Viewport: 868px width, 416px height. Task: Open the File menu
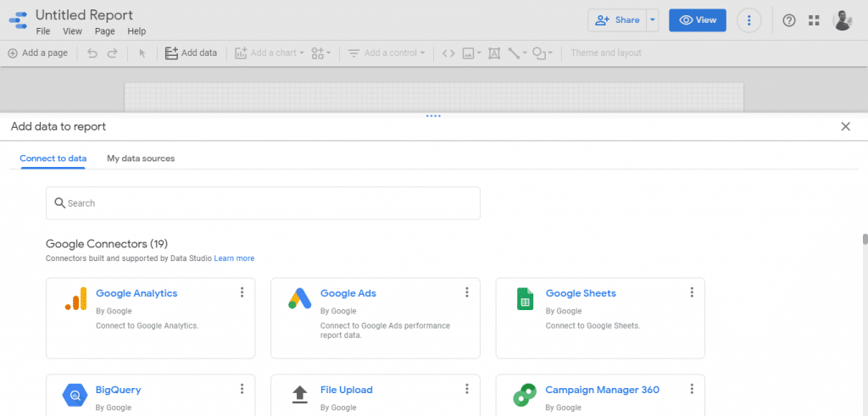click(43, 31)
